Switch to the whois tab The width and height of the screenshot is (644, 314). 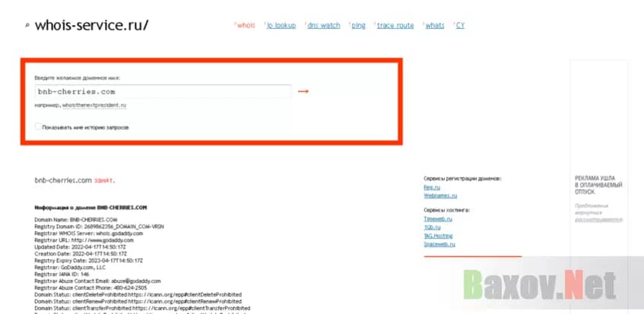tap(246, 25)
